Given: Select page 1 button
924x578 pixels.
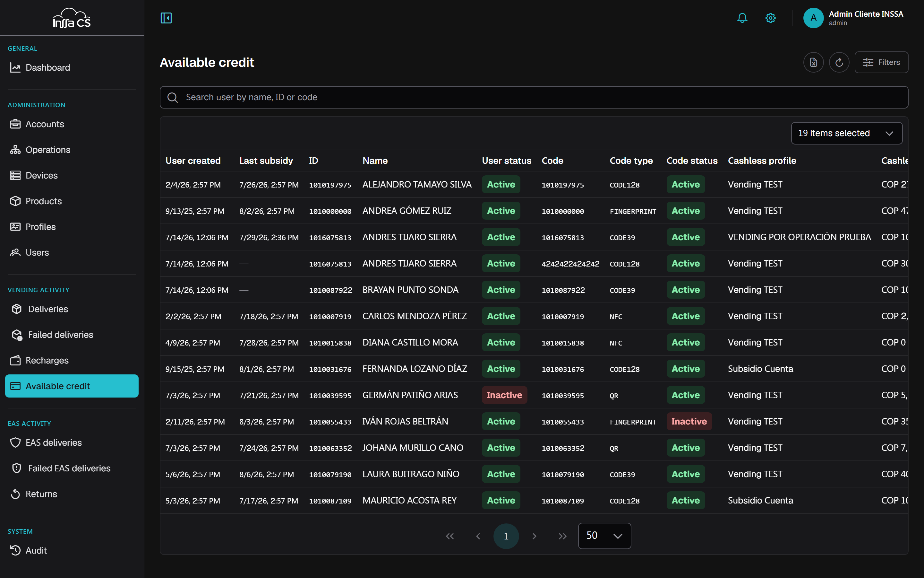Looking at the screenshot, I should click(x=506, y=536).
